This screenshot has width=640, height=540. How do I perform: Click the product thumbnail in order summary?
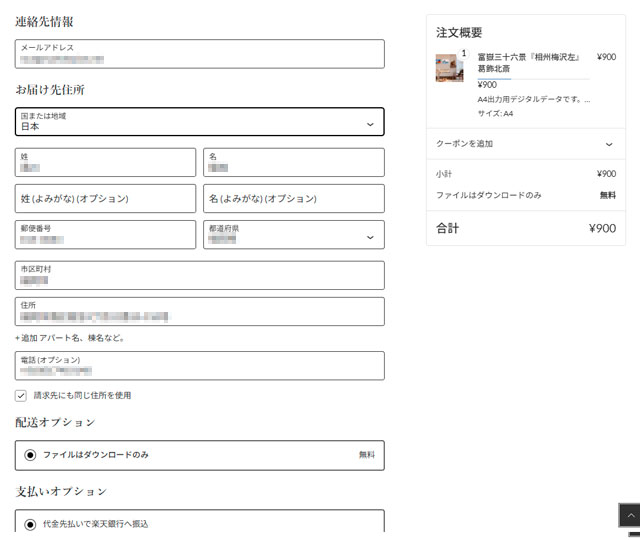(449, 67)
